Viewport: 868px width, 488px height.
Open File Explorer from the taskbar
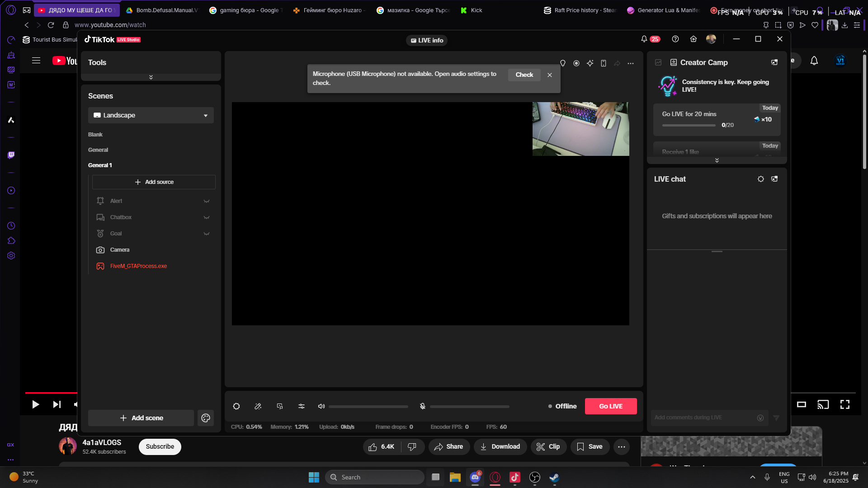coord(455,477)
